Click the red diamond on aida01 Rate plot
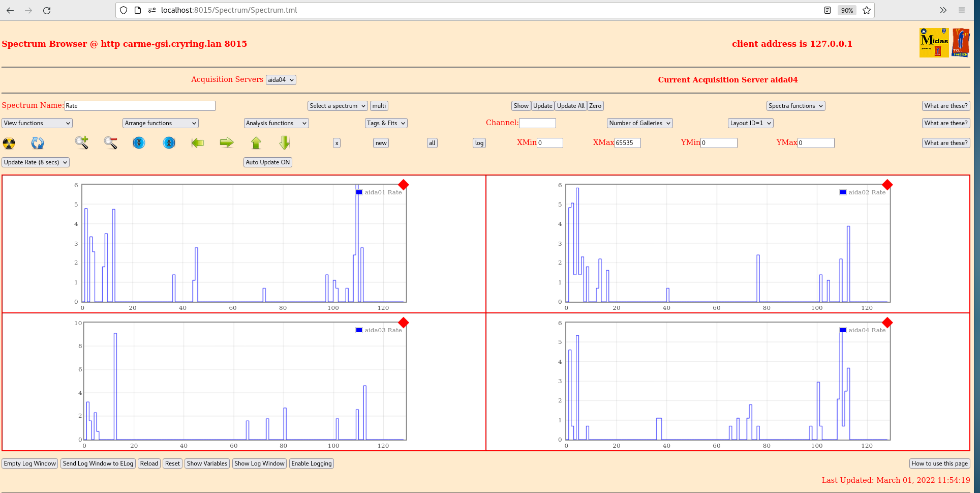 (x=404, y=185)
